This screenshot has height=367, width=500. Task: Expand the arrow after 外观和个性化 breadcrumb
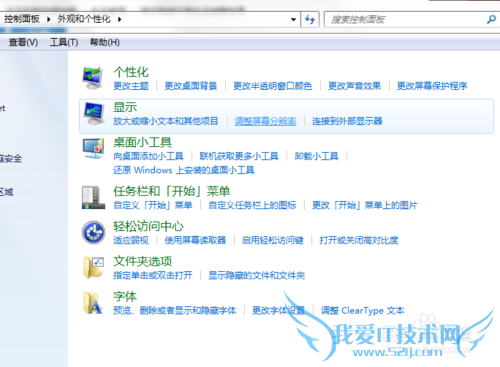119,19
